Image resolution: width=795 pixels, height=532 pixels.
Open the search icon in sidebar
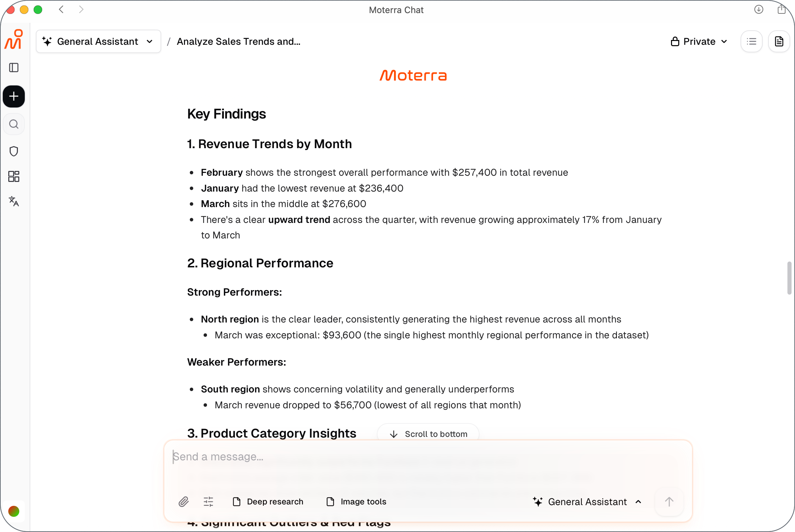[14, 124]
